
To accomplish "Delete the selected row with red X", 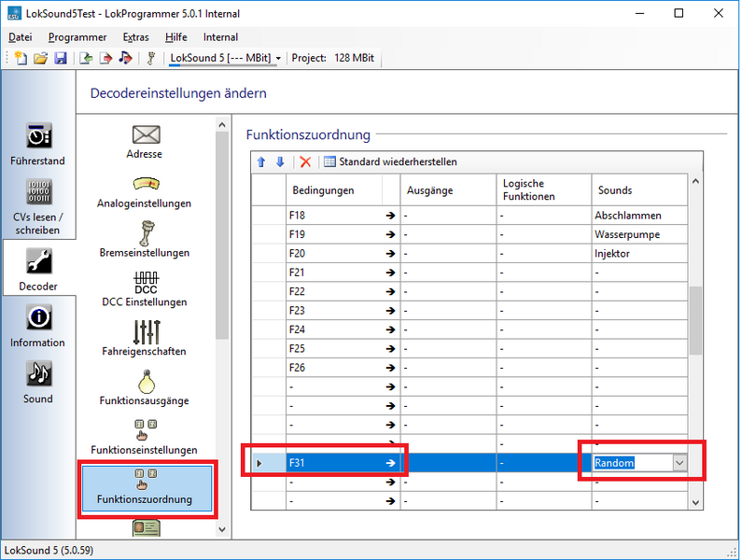I will tap(306, 161).
